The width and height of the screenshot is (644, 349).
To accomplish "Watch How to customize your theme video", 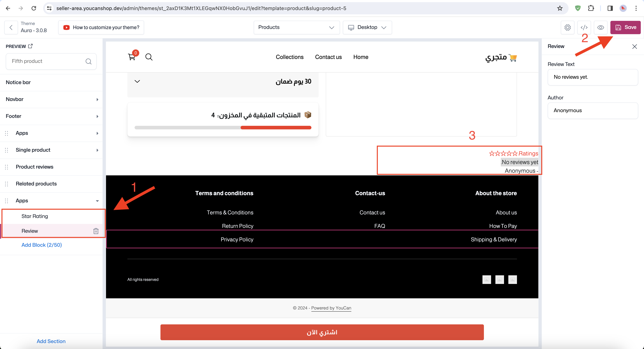I will click(x=101, y=27).
